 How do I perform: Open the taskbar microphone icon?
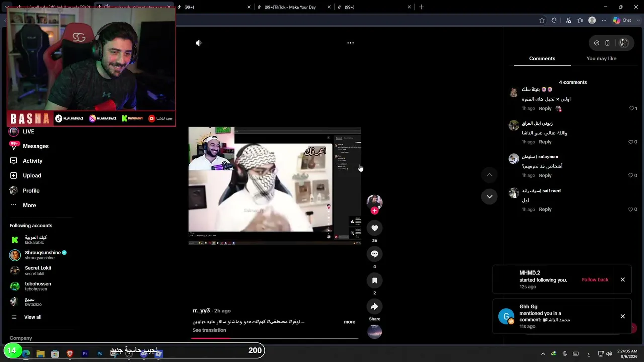coord(565,354)
